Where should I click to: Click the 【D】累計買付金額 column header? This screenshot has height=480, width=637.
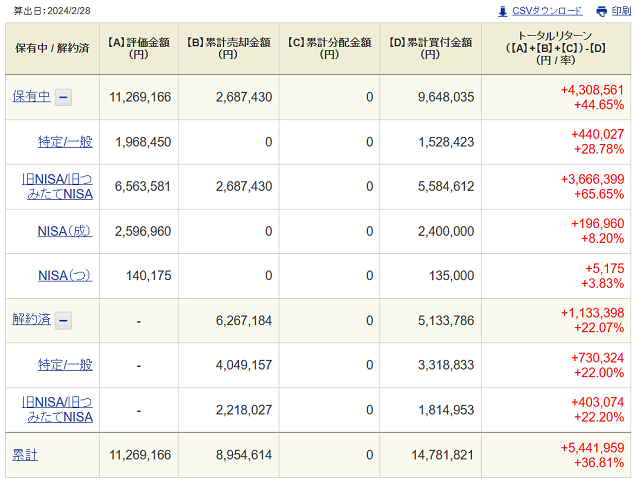point(430,48)
